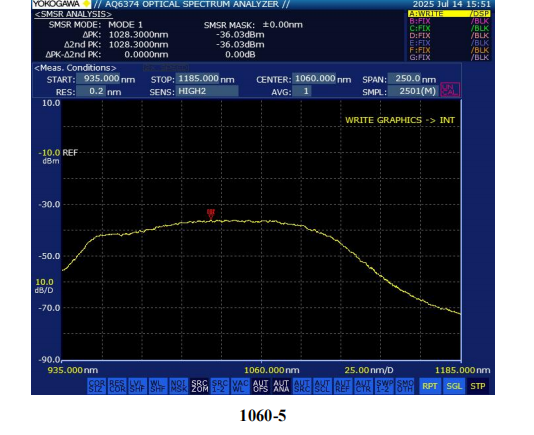Select trace F:FIX /BLK

[449, 50]
